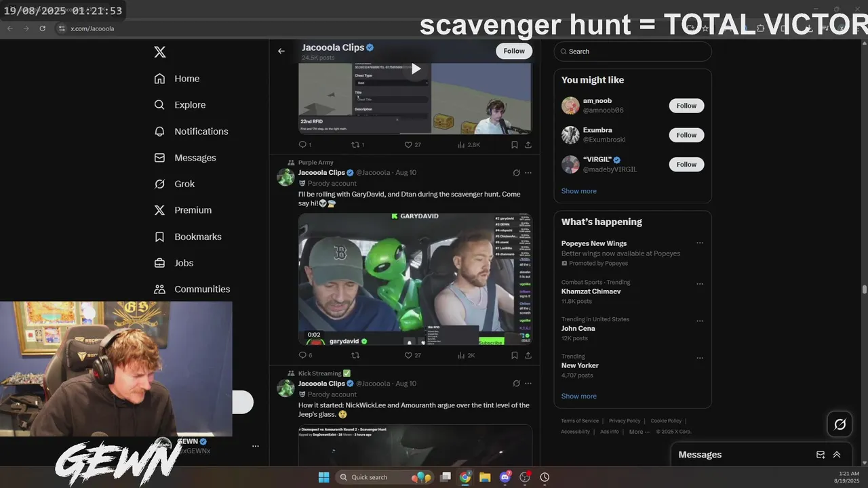868x488 pixels.
Task: Reload the page in the browser
Action: [x=42, y=28]
